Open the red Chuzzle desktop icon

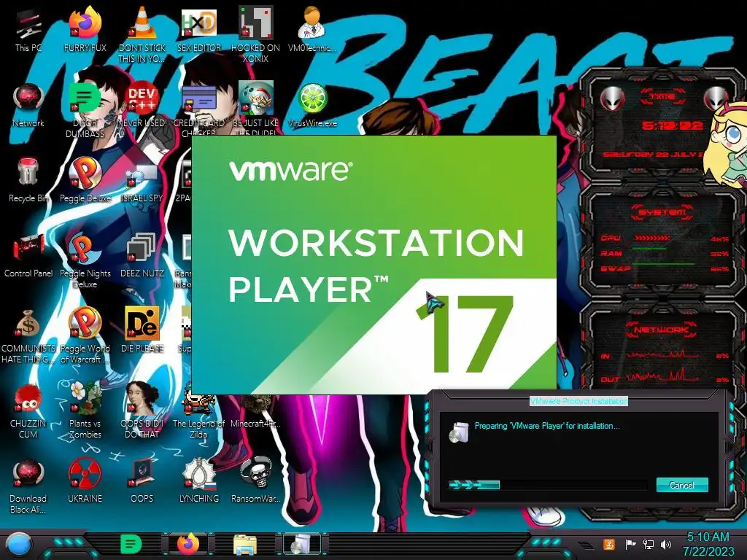tap(28, 411)
